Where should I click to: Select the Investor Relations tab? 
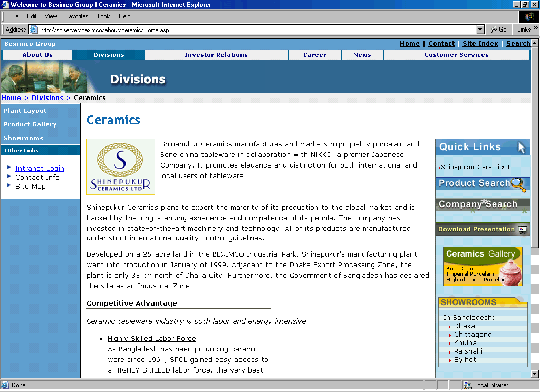click(x=216, y=55)
